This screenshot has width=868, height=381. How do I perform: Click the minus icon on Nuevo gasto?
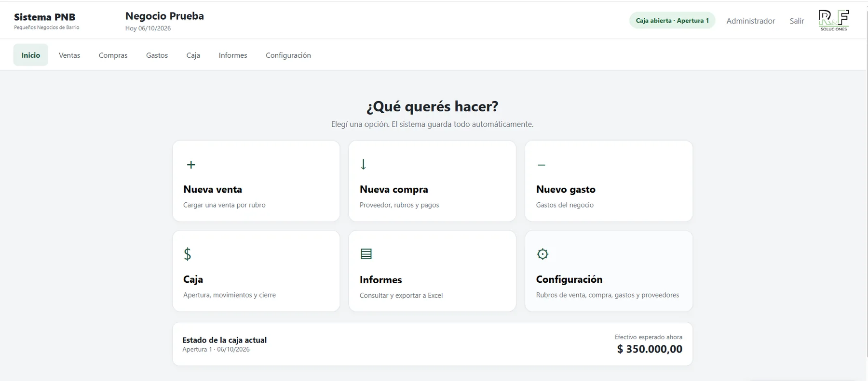tap(542, 165)
